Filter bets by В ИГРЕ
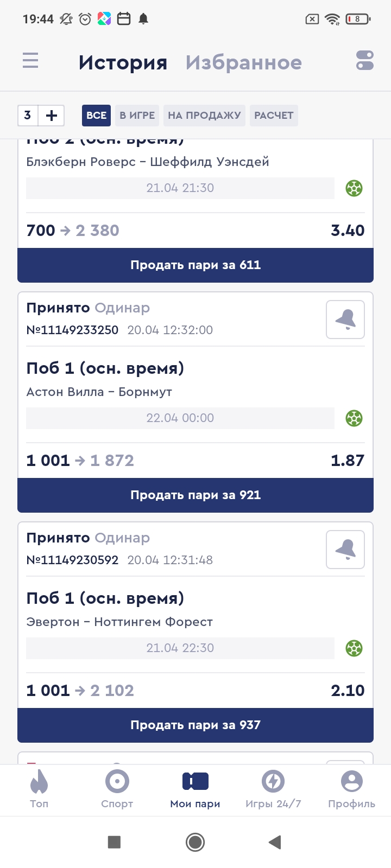This screenshot has height=868, width=391. (x=137, y=115)
